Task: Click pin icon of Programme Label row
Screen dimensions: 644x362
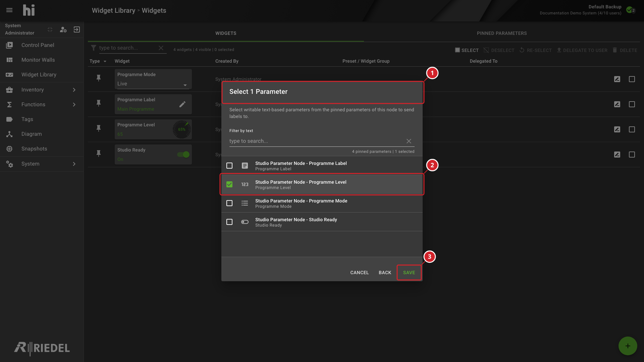Action: click(x=99, y=103)
